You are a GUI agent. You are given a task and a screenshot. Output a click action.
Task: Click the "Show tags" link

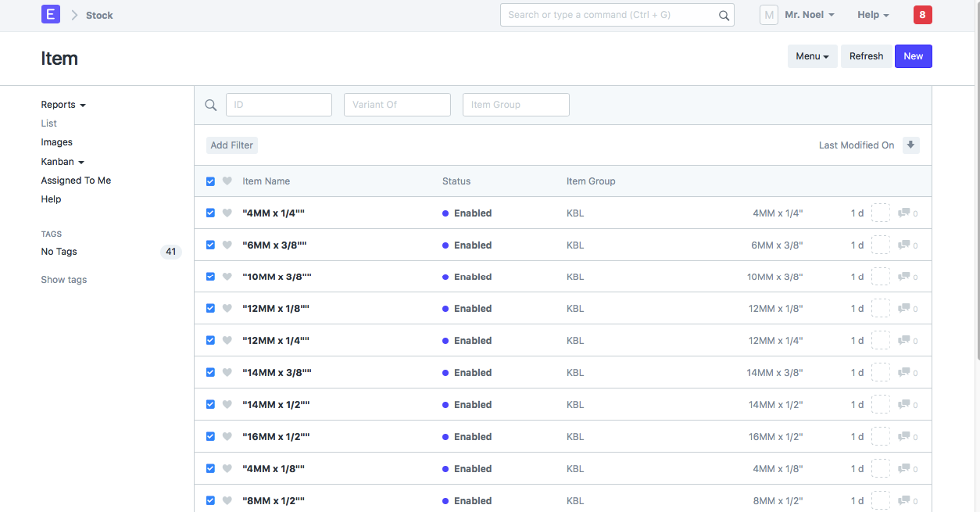click(63, 279)
